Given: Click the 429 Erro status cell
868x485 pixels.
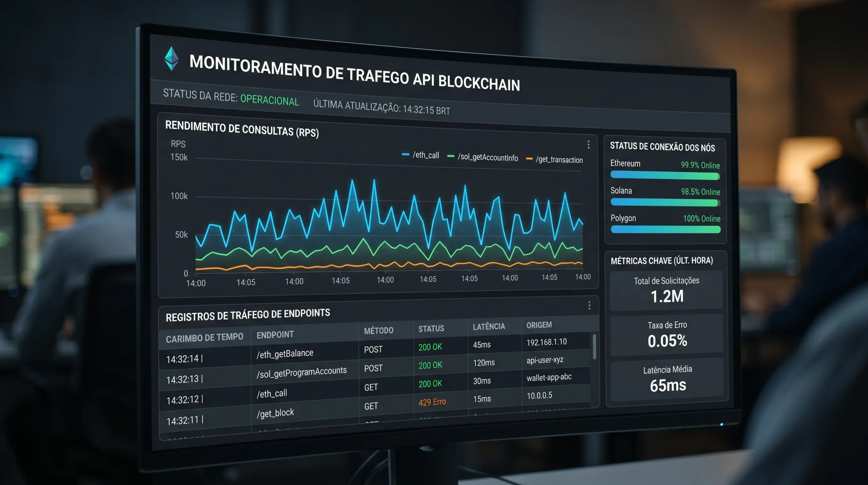Looking at the screenshot, I should [432, 402].
